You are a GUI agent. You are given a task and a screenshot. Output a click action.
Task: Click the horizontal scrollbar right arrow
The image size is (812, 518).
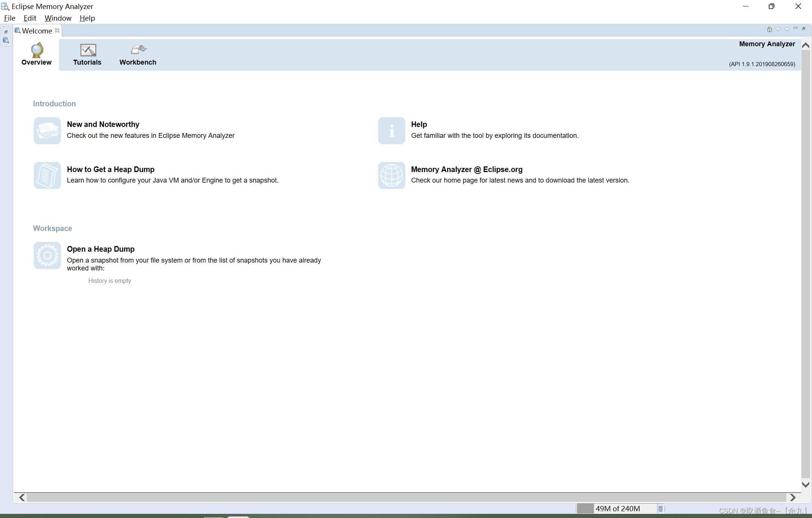pyautogui.click(x=792, y=497)
